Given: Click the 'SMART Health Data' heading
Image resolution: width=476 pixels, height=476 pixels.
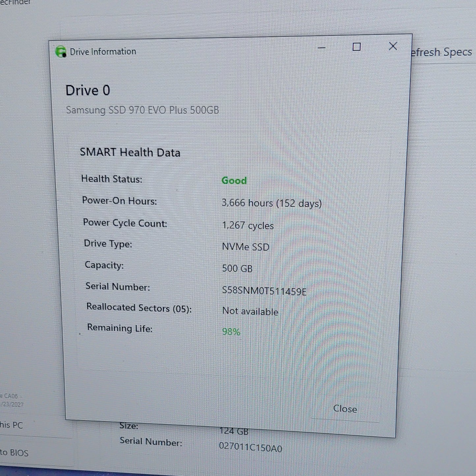Looking at the screenshot, I should tap(130, 153).
